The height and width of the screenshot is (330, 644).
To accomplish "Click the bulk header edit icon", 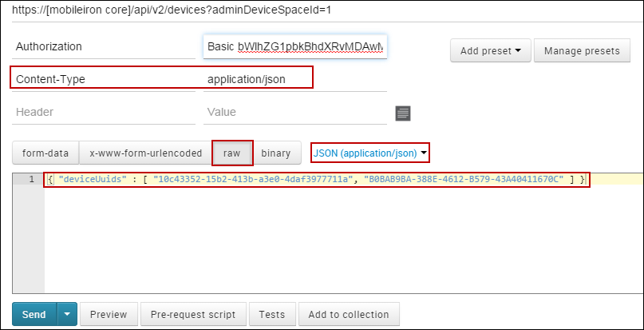I will (x=403, y=113).
